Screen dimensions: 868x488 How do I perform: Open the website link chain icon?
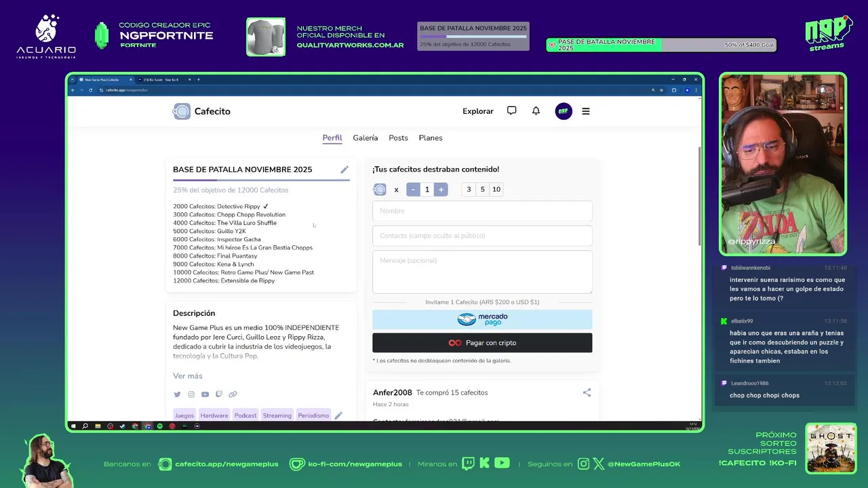[233, 394]
